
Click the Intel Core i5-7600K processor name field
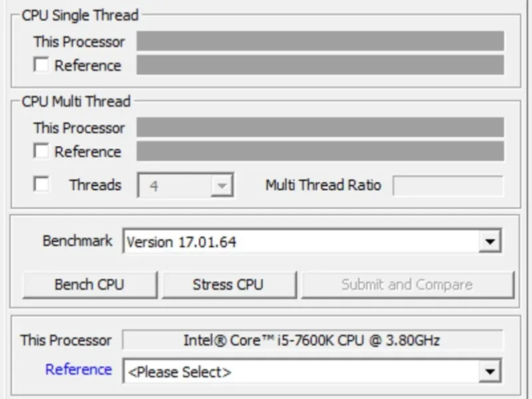point(312,340)
